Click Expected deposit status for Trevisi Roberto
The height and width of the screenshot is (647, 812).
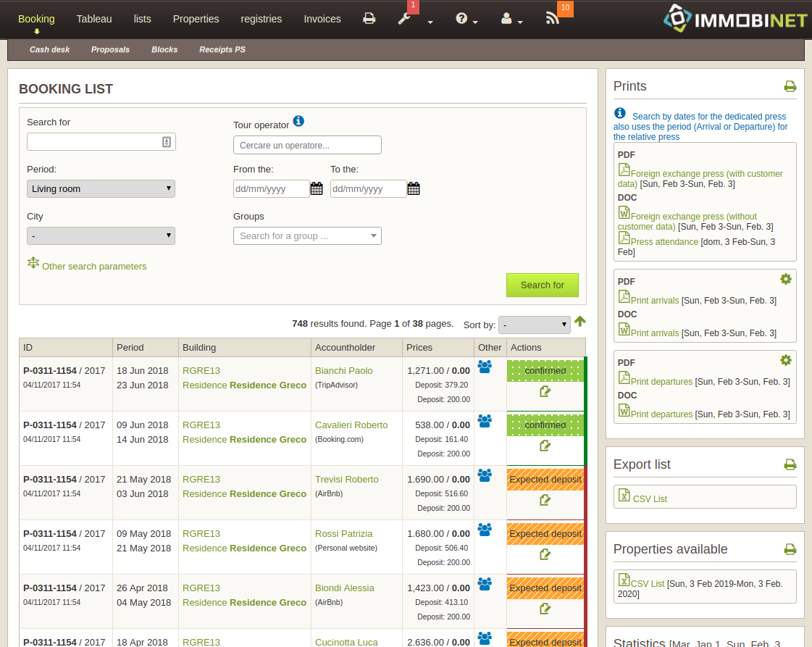[545, 480]
